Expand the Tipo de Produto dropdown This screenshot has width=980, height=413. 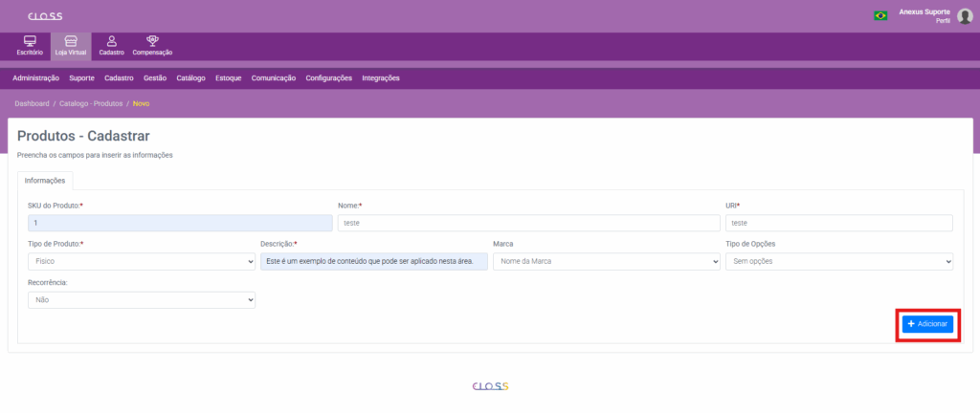click(142, 261)
